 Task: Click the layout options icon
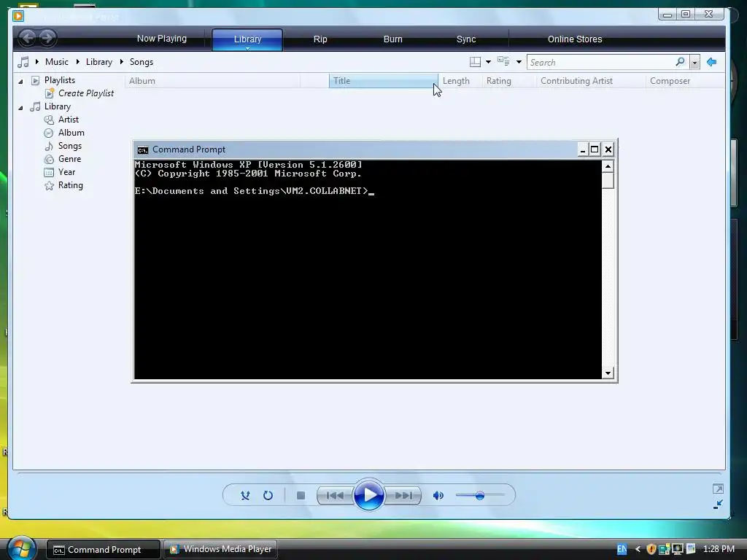click(x=475, y=62)
